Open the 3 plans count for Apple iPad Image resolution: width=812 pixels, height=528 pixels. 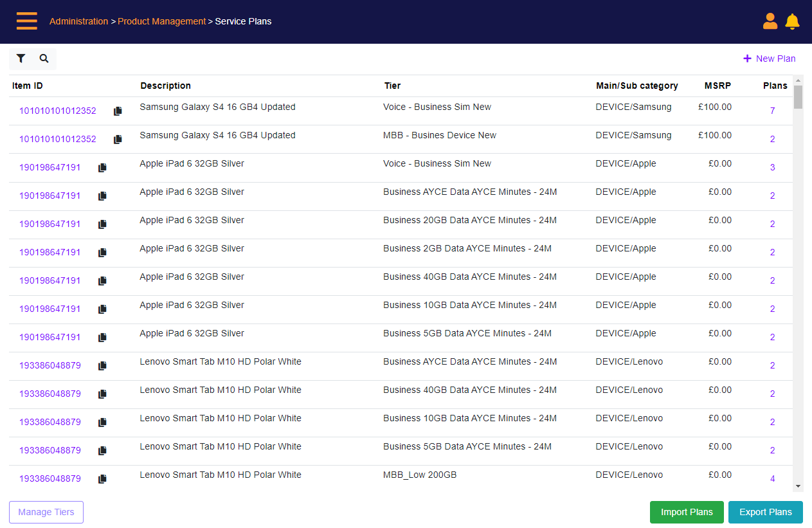pyautogui.click(x=773, y=168)
